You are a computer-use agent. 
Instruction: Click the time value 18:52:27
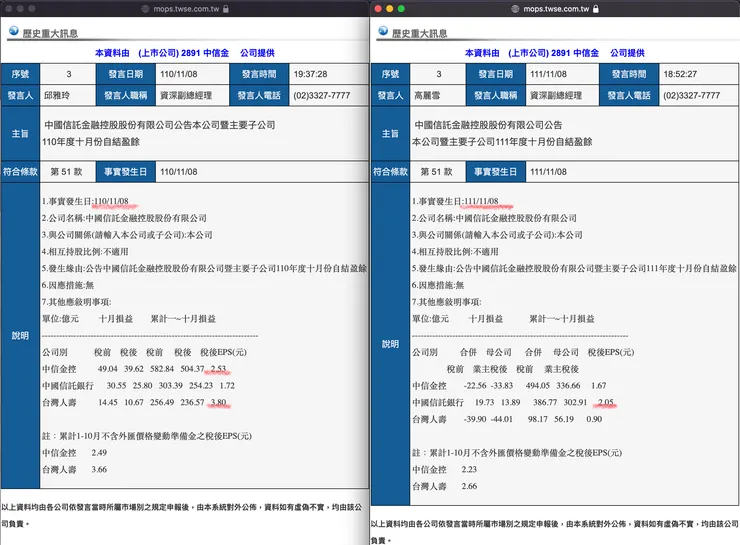tap(680, 74)
